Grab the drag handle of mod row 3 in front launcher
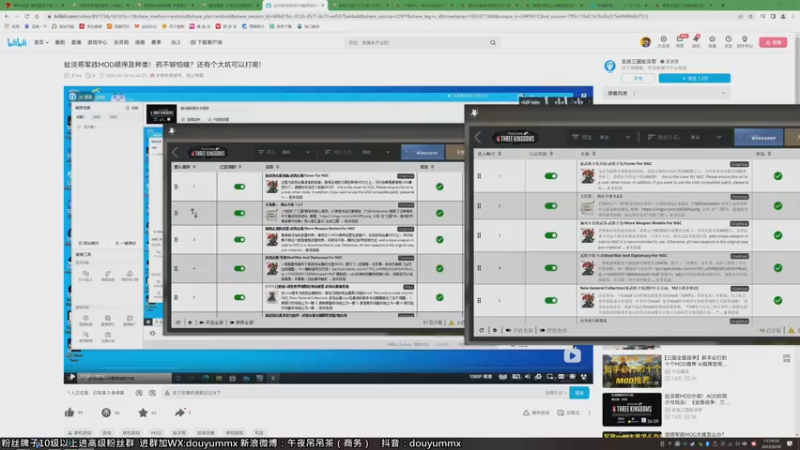Image resolution: width=800 pixels, height=450 pixels. pyautogui.click(x=479, y=235)
